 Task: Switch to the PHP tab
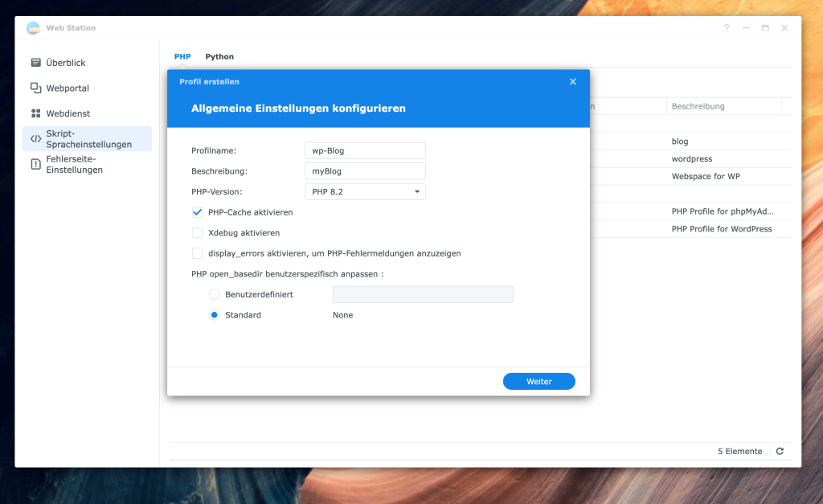coord(182,57)
